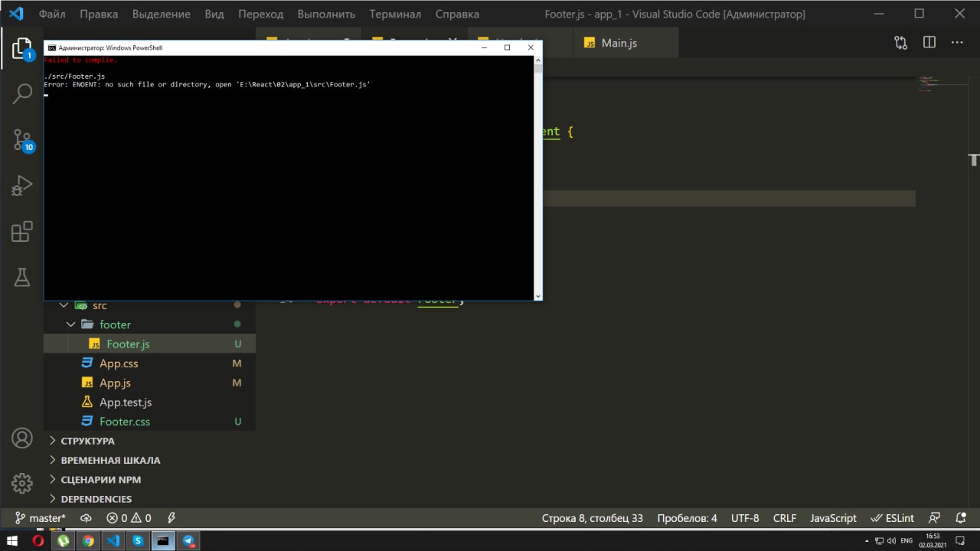
Task: Switch to the Main.js tab
Action: pos(619,43)
